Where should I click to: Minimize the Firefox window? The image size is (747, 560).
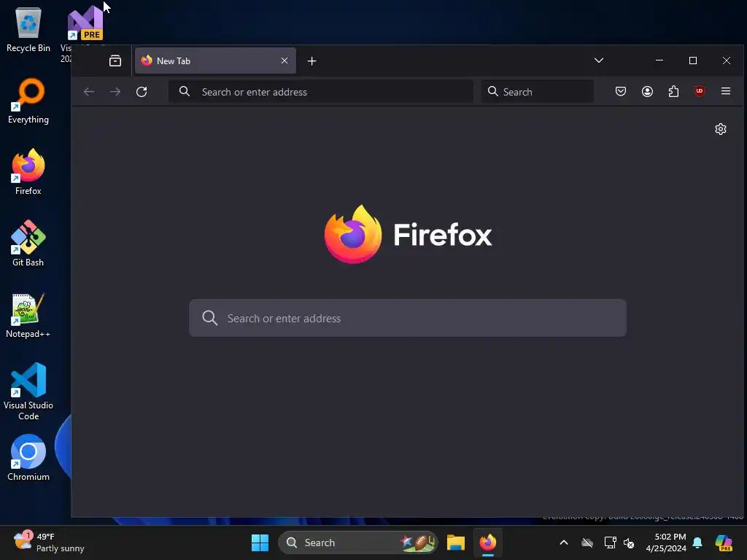pos(659,61)
